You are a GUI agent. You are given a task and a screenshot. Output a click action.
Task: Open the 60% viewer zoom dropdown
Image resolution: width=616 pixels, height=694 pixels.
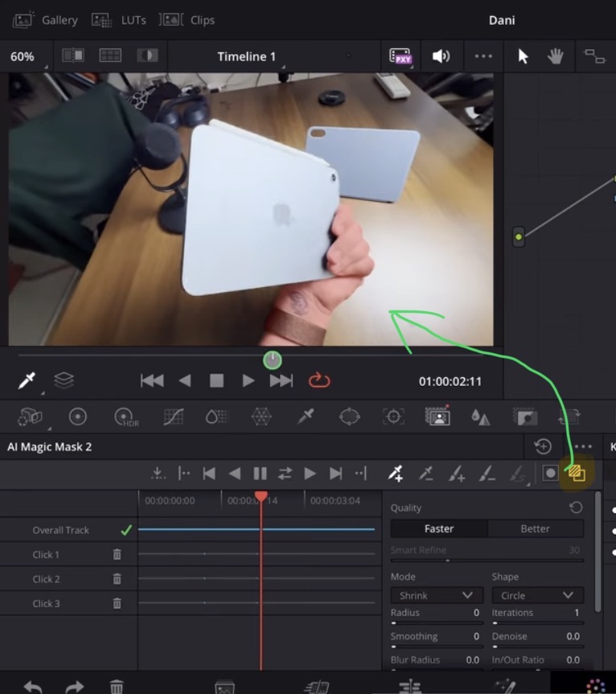click(x=27, y=56)
